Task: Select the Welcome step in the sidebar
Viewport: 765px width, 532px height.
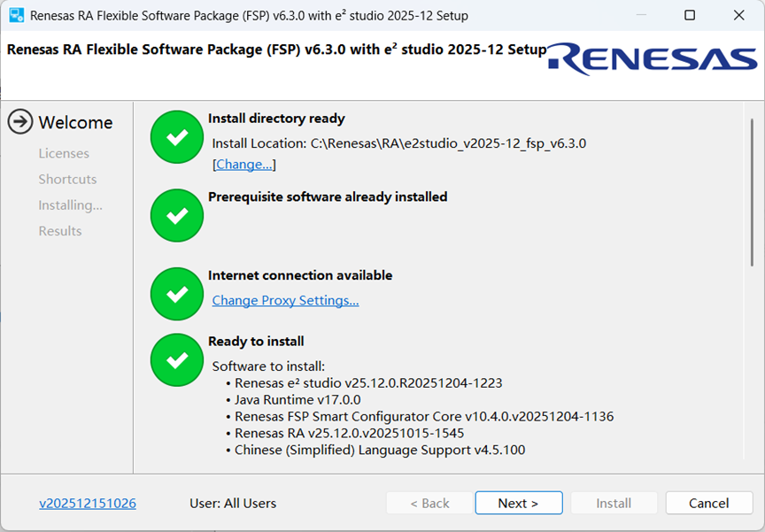Action: coord(75,122)
